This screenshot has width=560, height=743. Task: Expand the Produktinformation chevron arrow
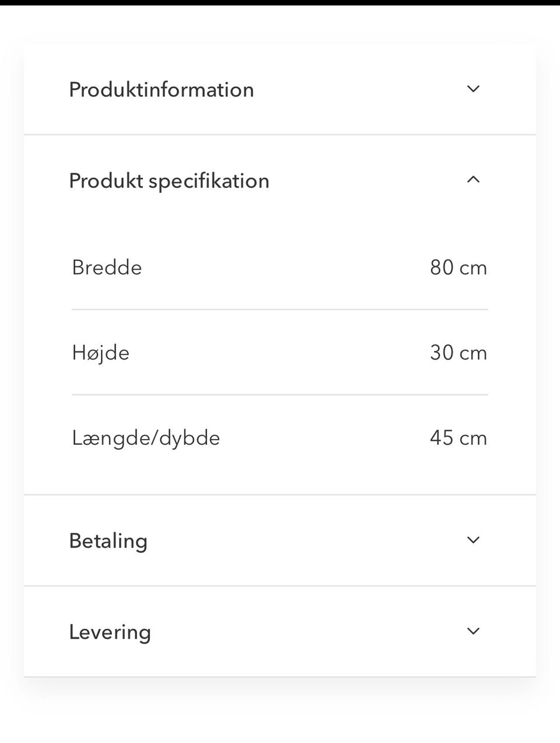(x=473, y=89)
